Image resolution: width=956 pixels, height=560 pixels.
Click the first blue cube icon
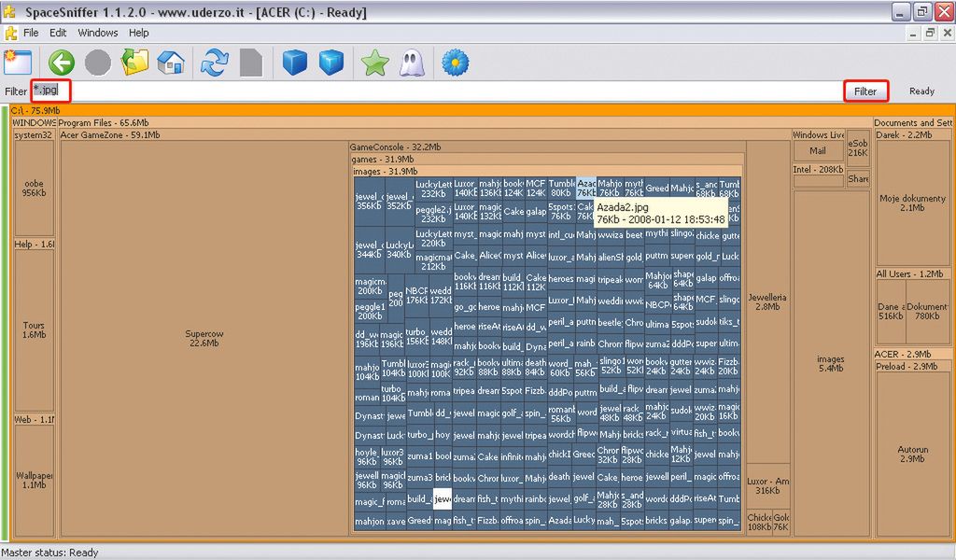click(x=295, y=63)
